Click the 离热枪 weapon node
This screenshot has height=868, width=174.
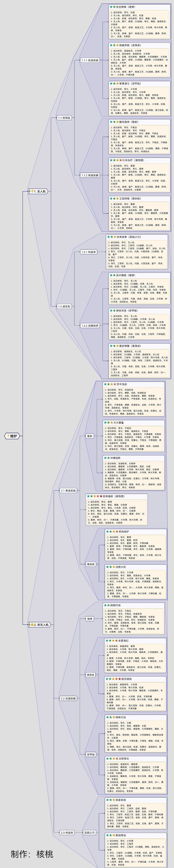(x=91, y=564)
